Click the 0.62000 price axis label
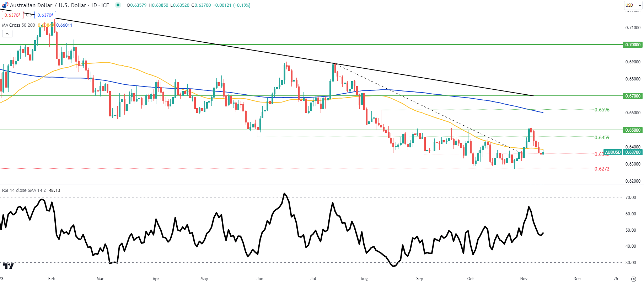 [x=633, y=181]
